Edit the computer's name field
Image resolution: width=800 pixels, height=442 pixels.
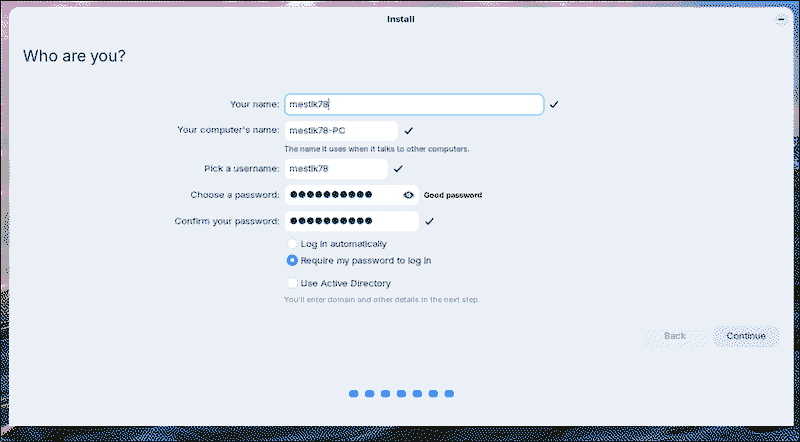341,131
